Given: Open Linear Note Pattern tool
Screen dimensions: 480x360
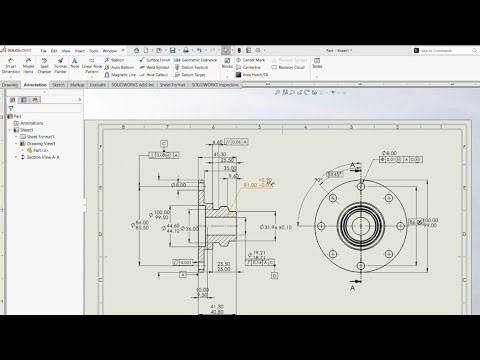Looking at the screenshot, I should tap(92, 65).
